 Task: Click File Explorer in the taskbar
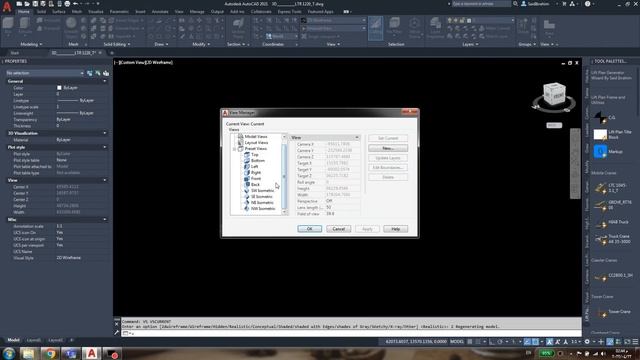[x=29, y=353]
